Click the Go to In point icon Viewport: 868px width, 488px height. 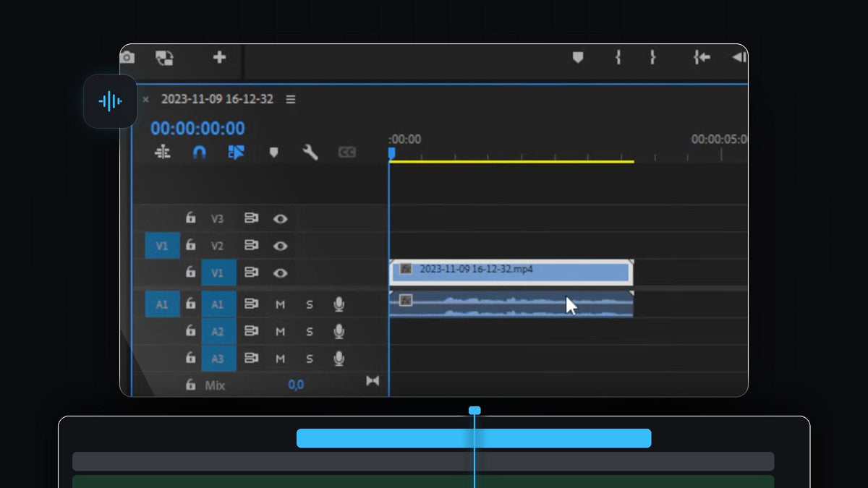pyautogui.click(x=702, y=57)
